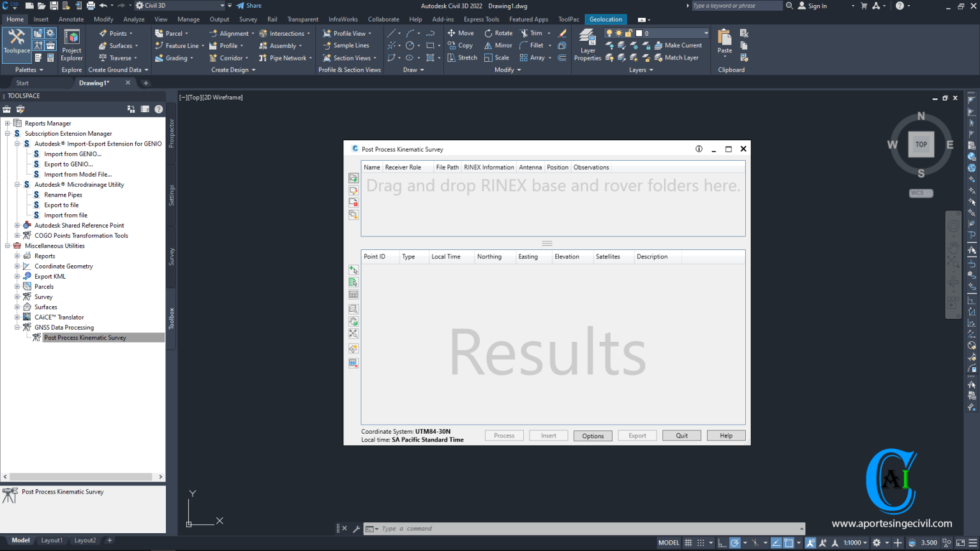Image resolution: width=980 pixels, height=551 pixels.
Task: Select the zoom results window icon
Action: pyautogui.click(x=353, y=309)
